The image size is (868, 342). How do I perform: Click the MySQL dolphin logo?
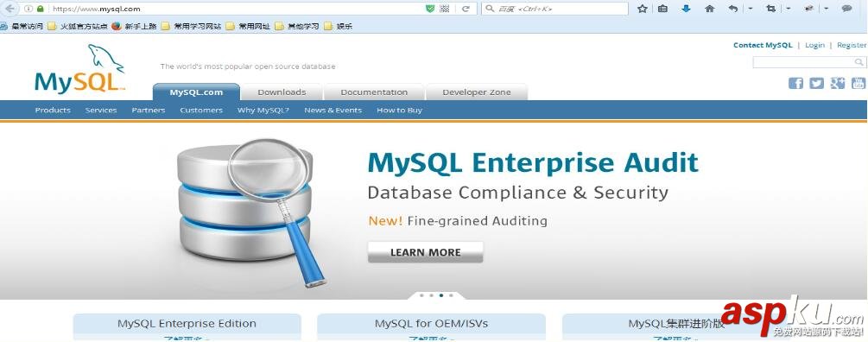(x=79, y=68)
